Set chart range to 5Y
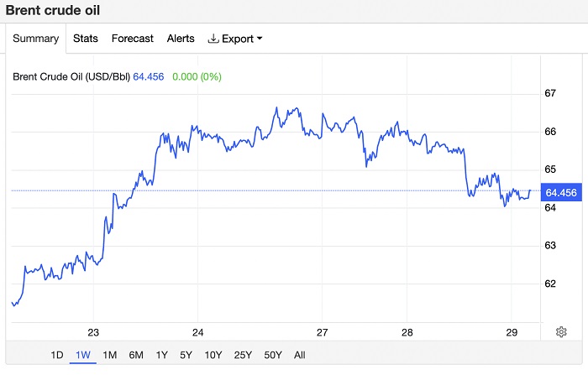The height and width of the screenshot is (375, 588). tap(187, 355)
